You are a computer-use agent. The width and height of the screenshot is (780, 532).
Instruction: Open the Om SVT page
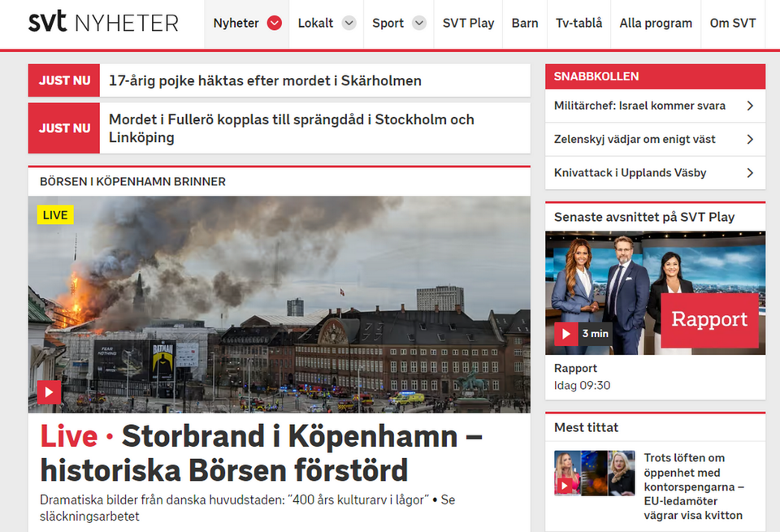tap(733, 24)
